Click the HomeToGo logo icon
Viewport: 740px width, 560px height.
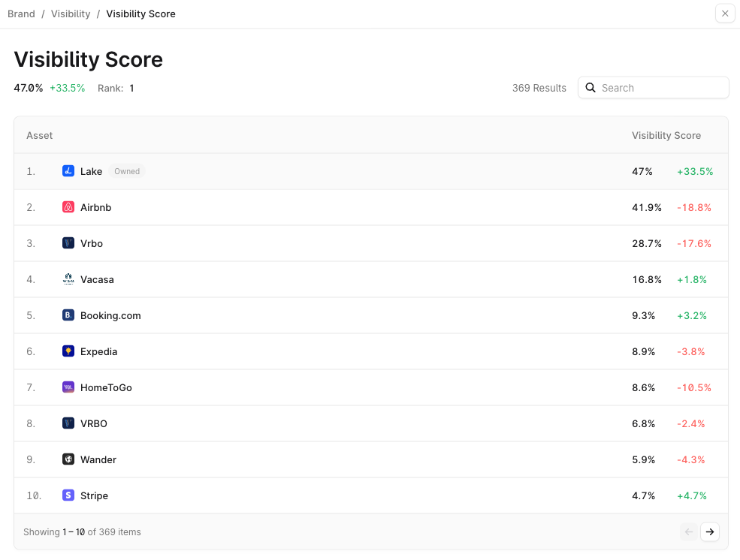pos(68,387)
